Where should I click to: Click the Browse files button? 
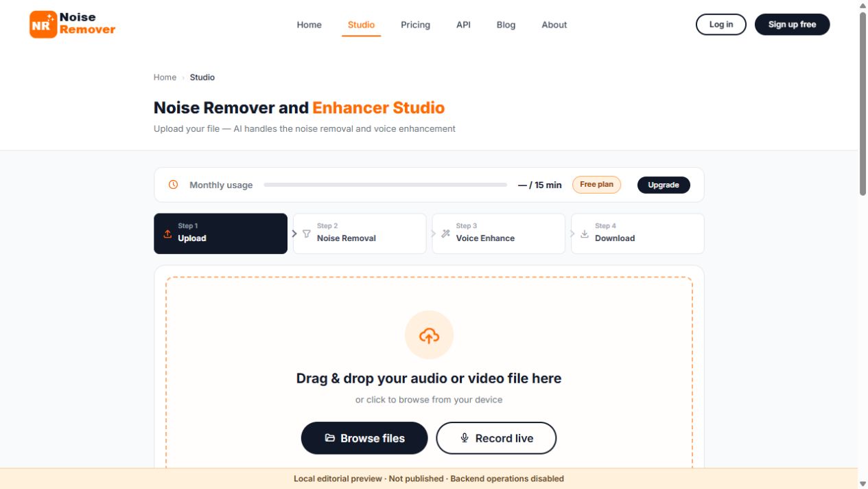364,438
